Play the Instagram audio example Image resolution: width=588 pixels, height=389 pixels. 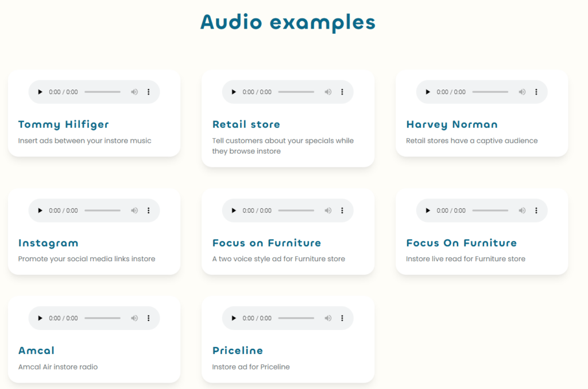40,211
